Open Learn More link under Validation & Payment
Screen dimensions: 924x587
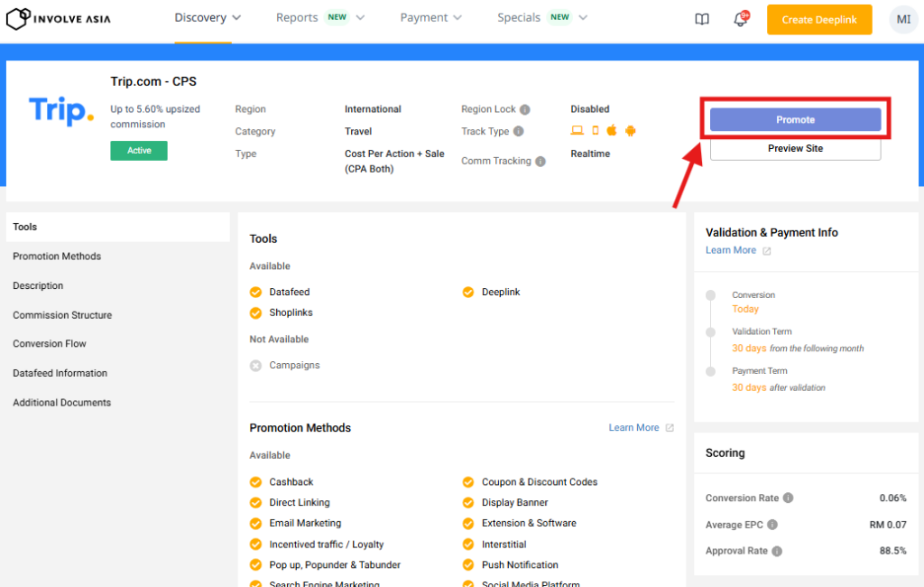[731, 250]
